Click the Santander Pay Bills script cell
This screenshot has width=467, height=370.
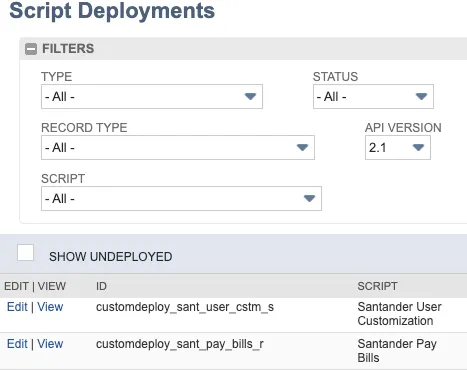[397, 351]
